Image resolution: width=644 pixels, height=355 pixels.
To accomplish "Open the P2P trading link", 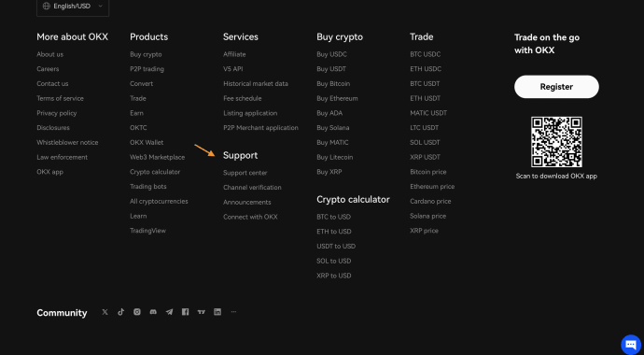I will click(147, 69).
